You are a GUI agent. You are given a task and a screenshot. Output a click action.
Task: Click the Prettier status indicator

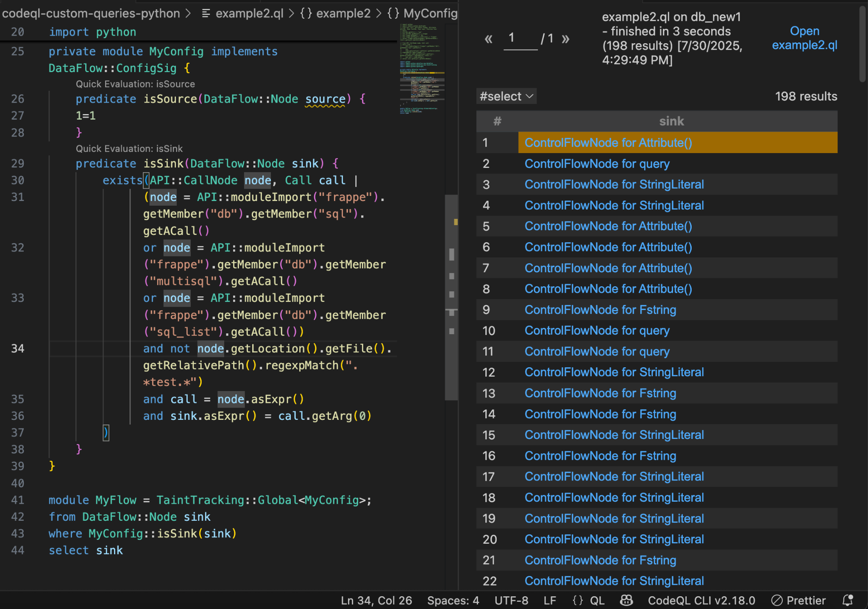point(798,600)
